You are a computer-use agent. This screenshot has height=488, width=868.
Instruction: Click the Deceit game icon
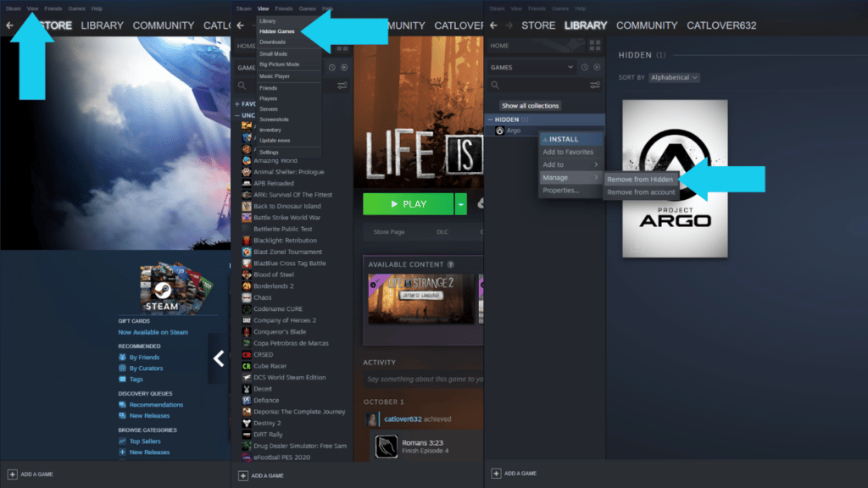[x=247, y=389]
